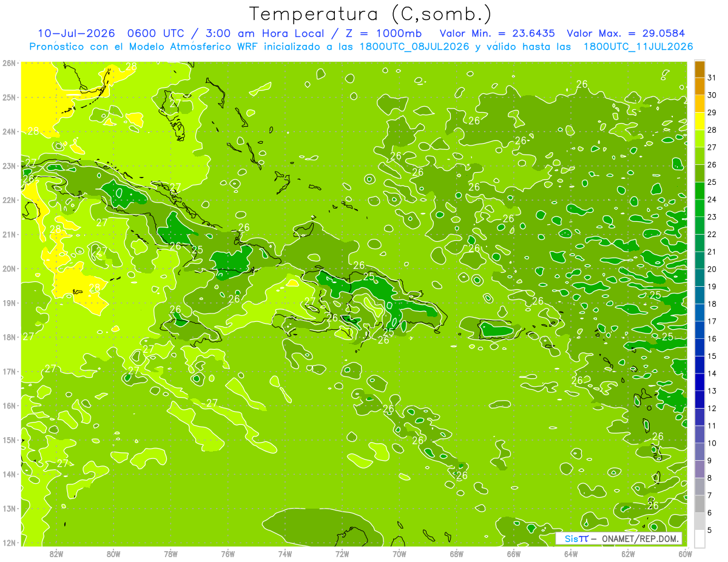Click the "80W" longitude axis label
728x562 pixels.
tap(113, 554)
